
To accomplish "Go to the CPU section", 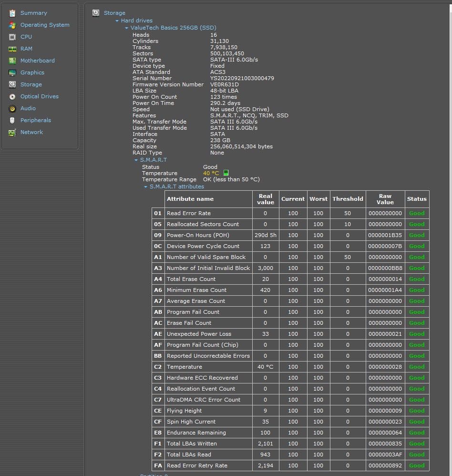I will 26,37.
